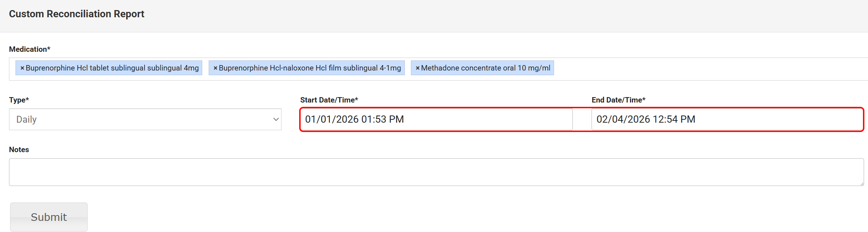Click the Medication field label
Viewport: 868px width, 232px height.
tap(30, 49)
